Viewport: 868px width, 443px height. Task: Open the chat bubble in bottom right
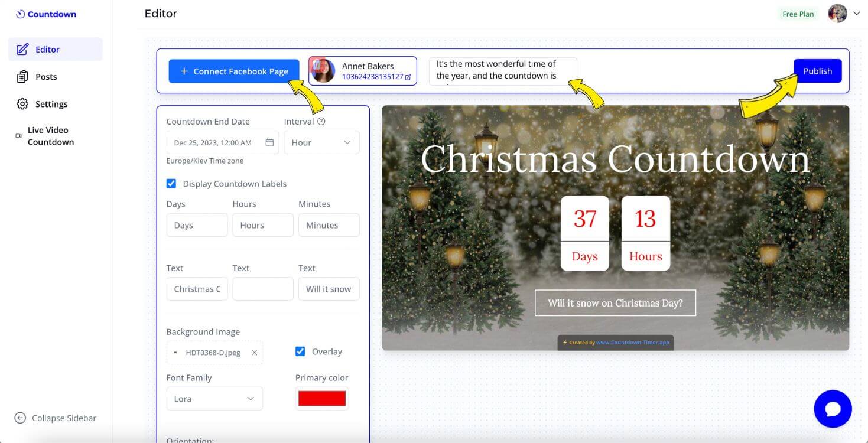833,408
